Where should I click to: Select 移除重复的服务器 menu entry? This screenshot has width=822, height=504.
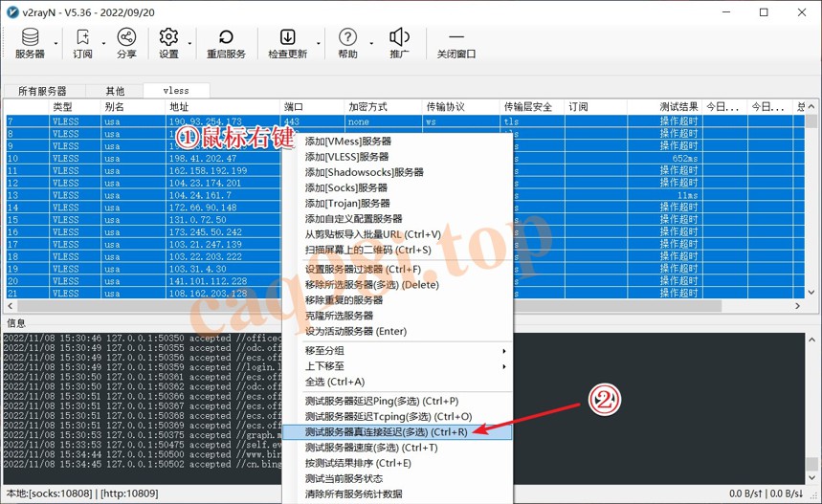[397, 300]
